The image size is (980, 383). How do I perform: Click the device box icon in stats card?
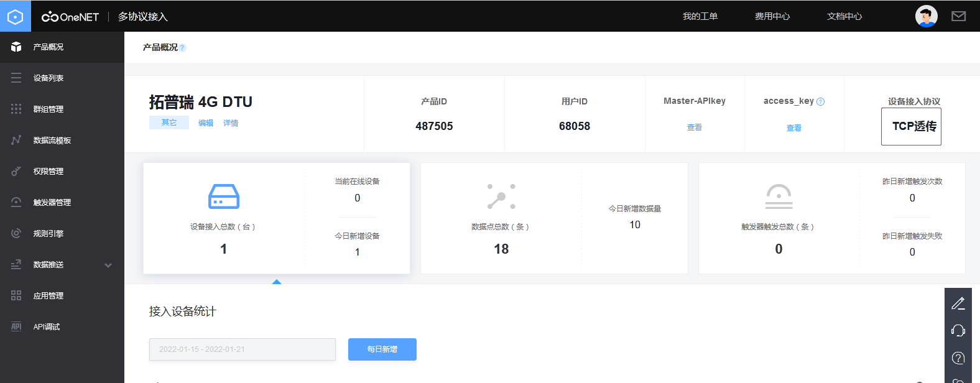[224, 196]
